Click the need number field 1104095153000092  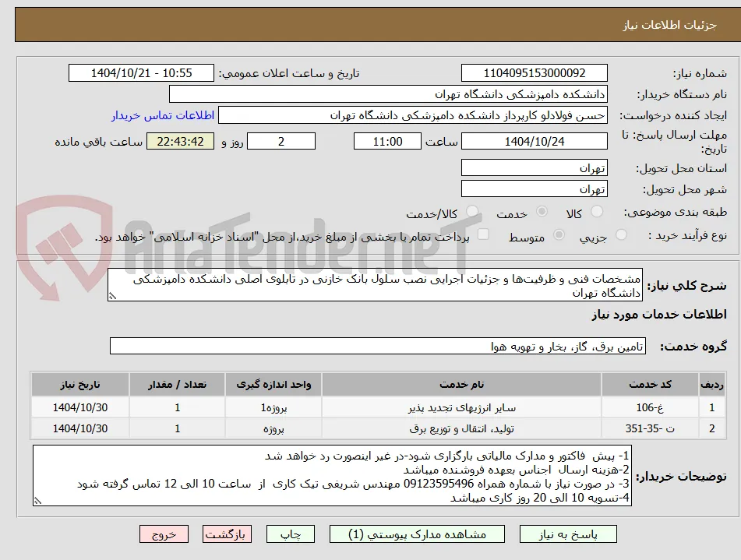point(534,73)
